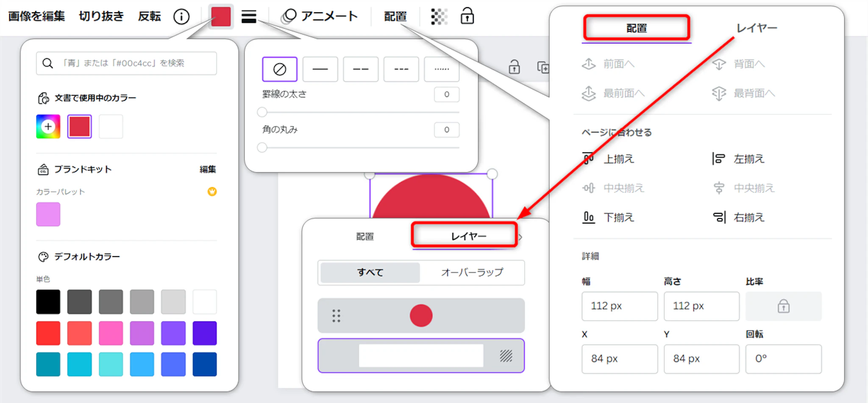Click 編集 next to ブランドキット
Image resolution: width=868 pixels, height=403 pixels.
pos(208,169)
